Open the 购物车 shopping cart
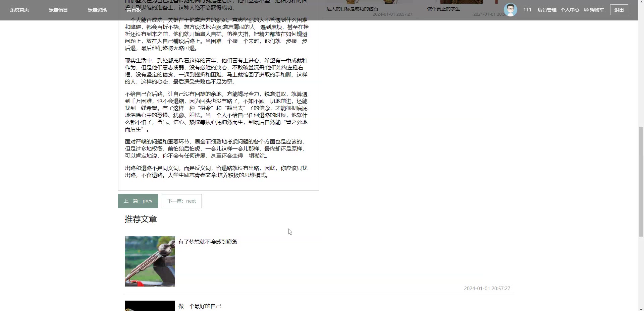This screenshot has width=644, height=311. point(594,10)
